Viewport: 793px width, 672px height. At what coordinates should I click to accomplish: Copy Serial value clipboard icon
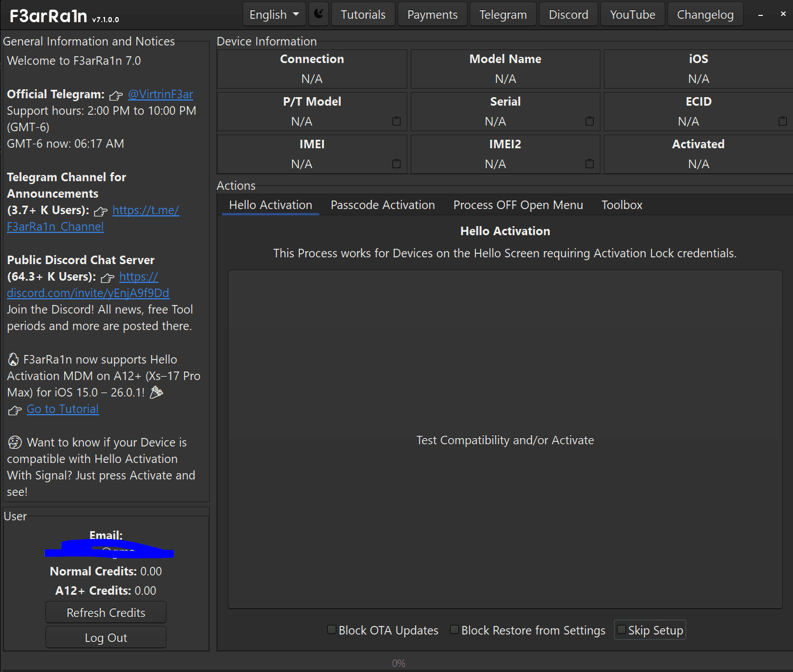pos(590,121)
